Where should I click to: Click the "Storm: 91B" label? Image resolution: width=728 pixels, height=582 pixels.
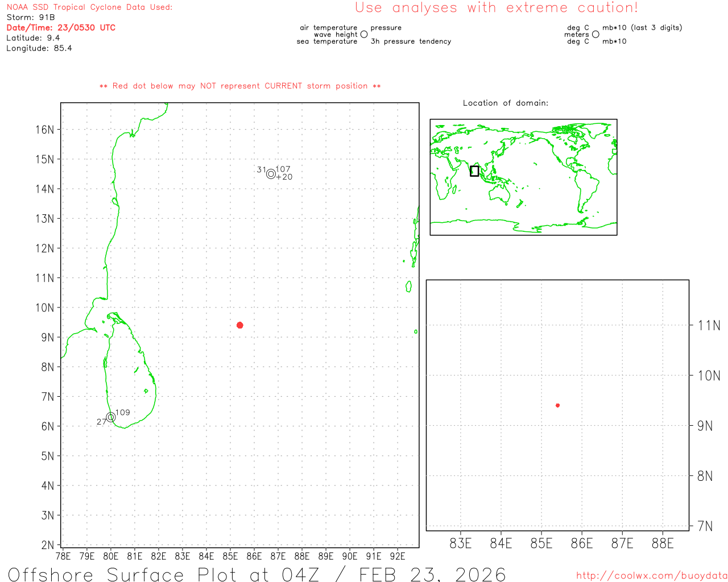tap(31, 18)
